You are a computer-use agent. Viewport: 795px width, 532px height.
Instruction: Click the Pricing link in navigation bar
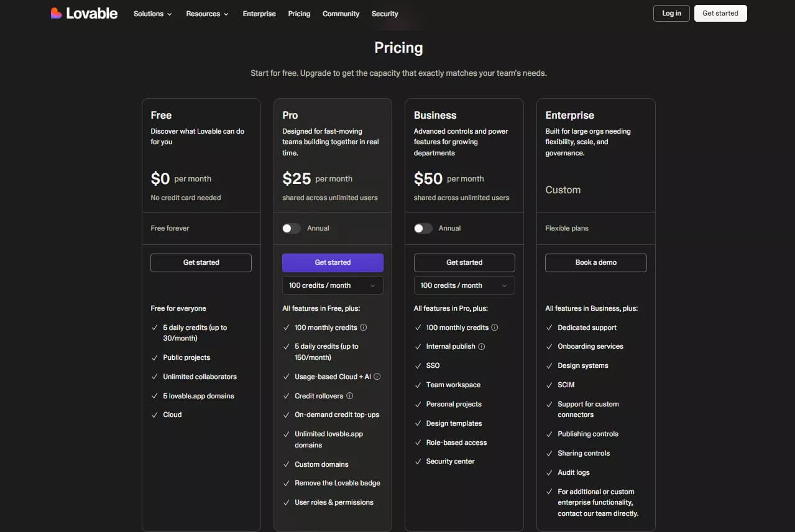[299, 14]
